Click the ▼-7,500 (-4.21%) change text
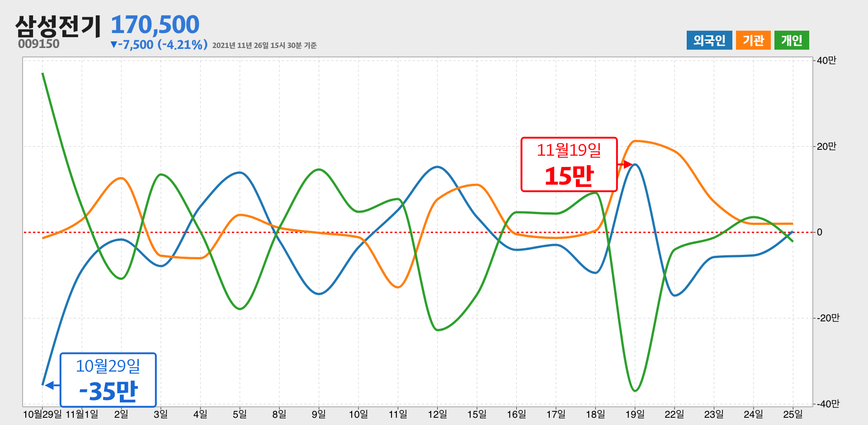This screenshot has height=425, width=868. click(x=159, y=44)
